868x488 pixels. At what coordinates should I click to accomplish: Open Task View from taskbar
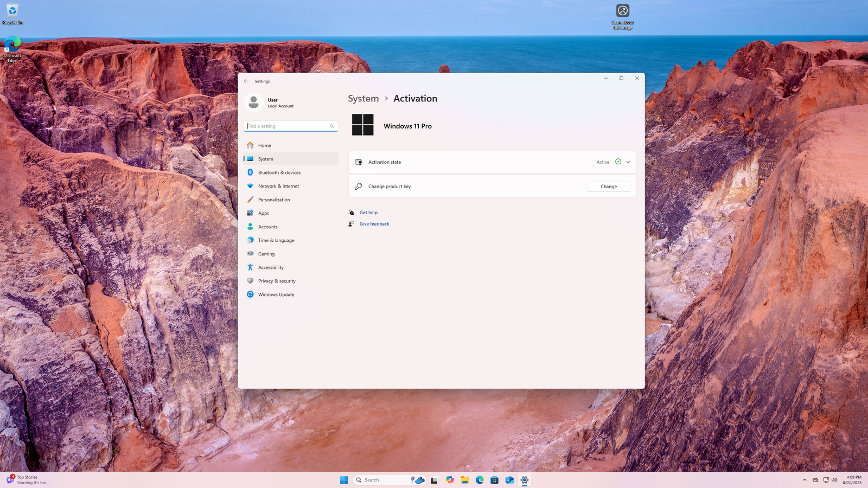click(434, 480)
